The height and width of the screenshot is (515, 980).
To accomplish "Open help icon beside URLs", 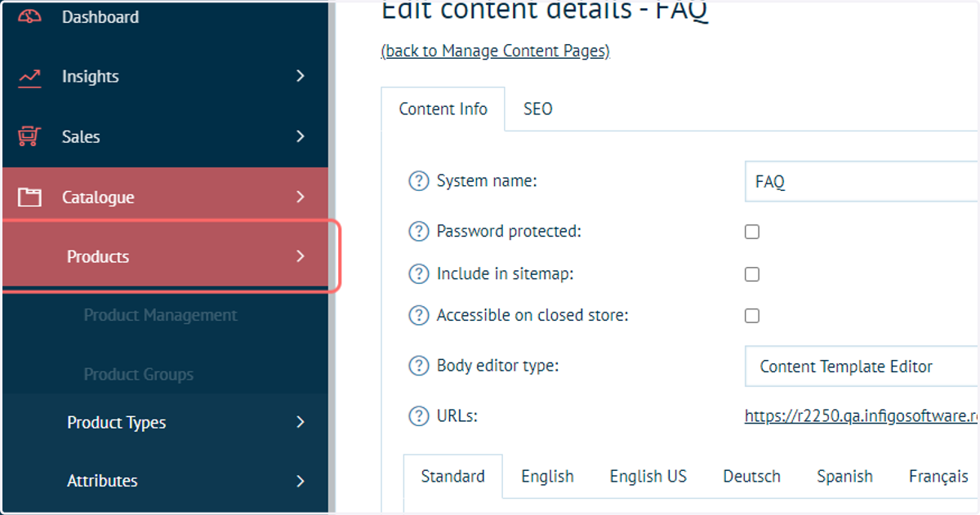I will [418, 416].
